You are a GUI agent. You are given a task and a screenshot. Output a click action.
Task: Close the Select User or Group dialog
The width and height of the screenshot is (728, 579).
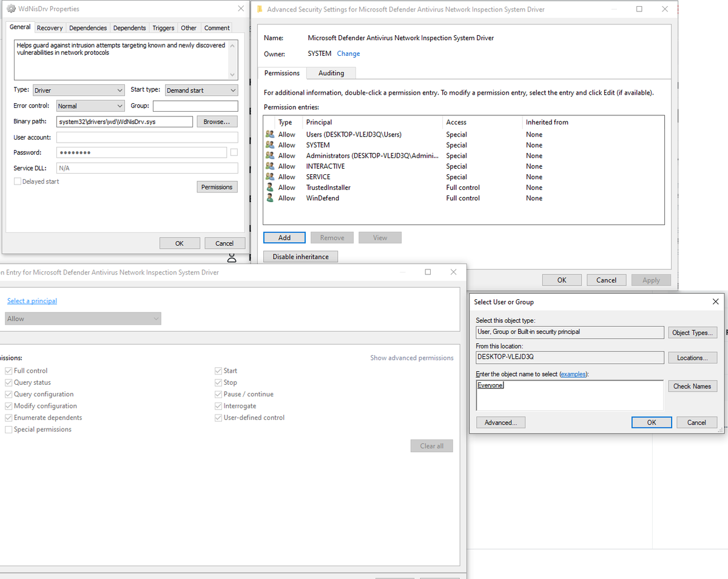716,302
